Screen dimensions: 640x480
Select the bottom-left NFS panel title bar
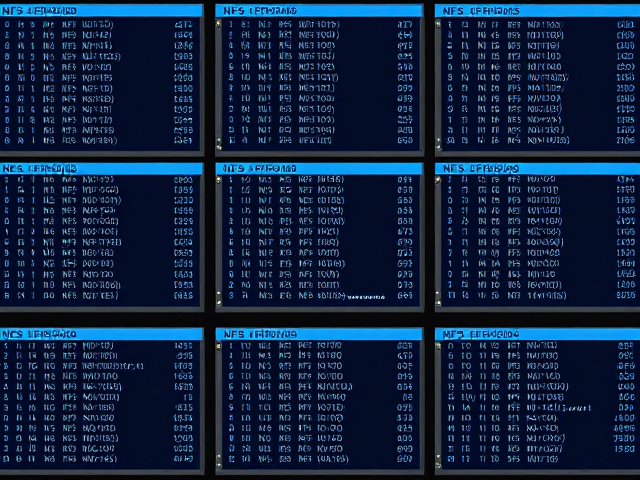coord(101,334)
